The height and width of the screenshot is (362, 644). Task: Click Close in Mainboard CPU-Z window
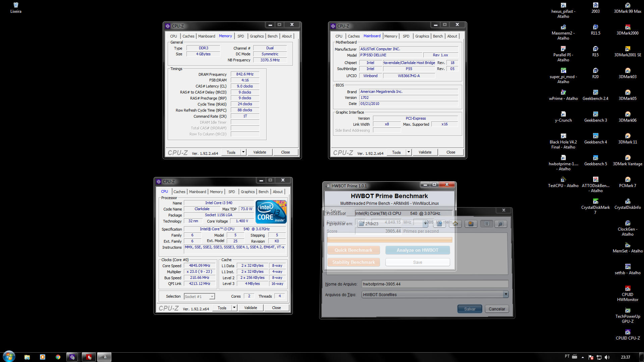pyautogui.click(x=451, y=152)
